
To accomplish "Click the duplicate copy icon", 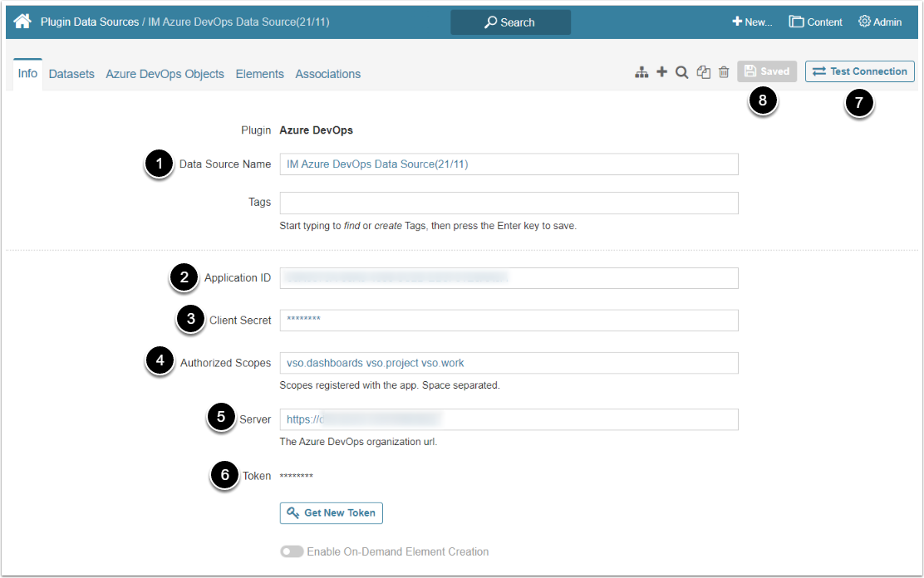I will (704, 72).
